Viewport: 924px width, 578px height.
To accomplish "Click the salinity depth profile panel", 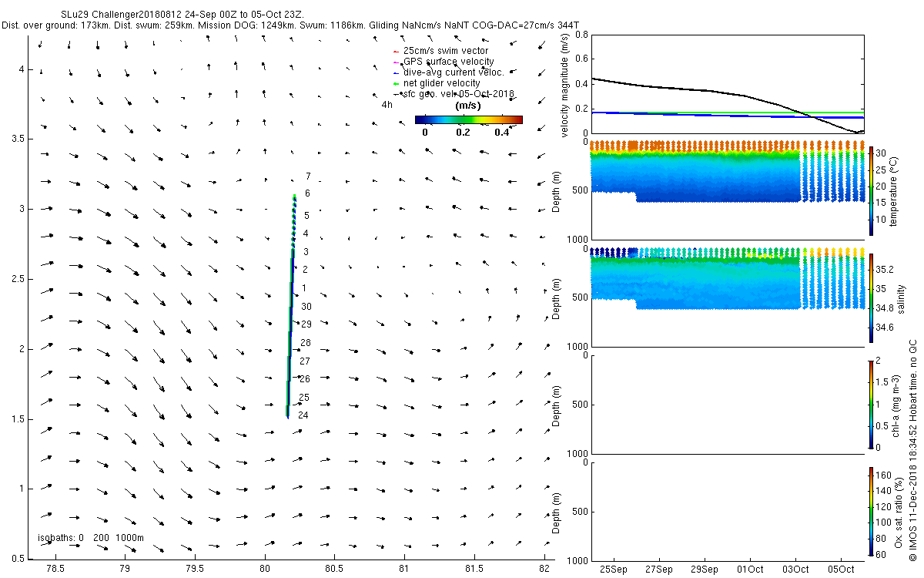I will click(x=727, y=297).
